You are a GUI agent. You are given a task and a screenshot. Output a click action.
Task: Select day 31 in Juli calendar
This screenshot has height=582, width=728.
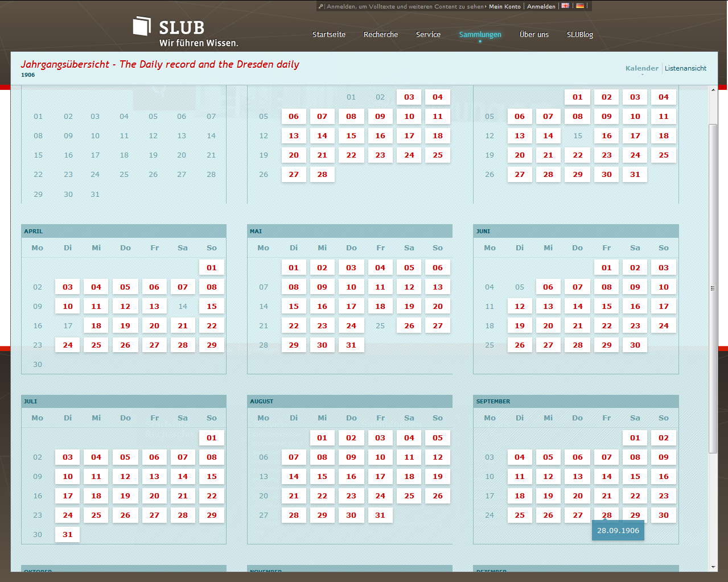(68, 535)
